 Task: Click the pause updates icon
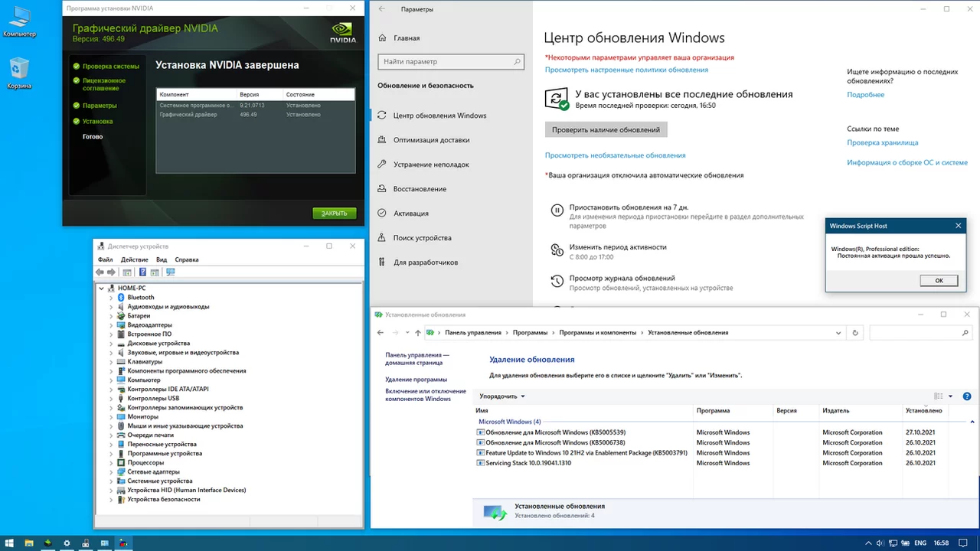(x=557, y=210)
